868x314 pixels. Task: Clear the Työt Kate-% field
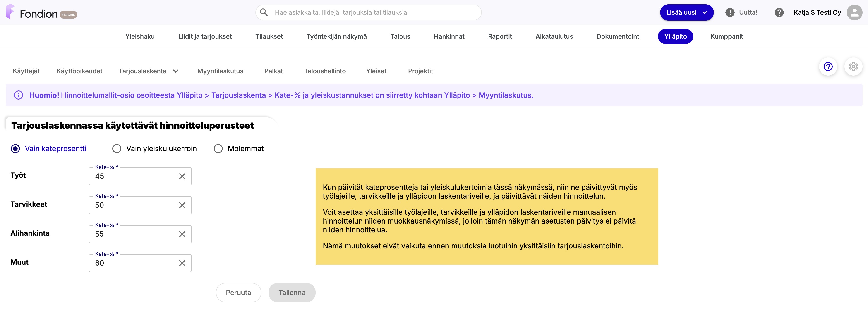coord(182,176)
